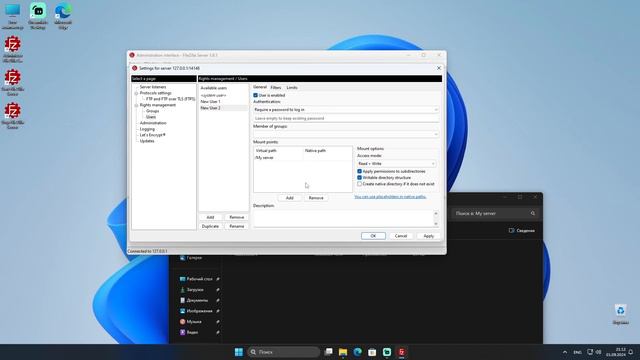Show hidden system tray icons

[565, 352]
